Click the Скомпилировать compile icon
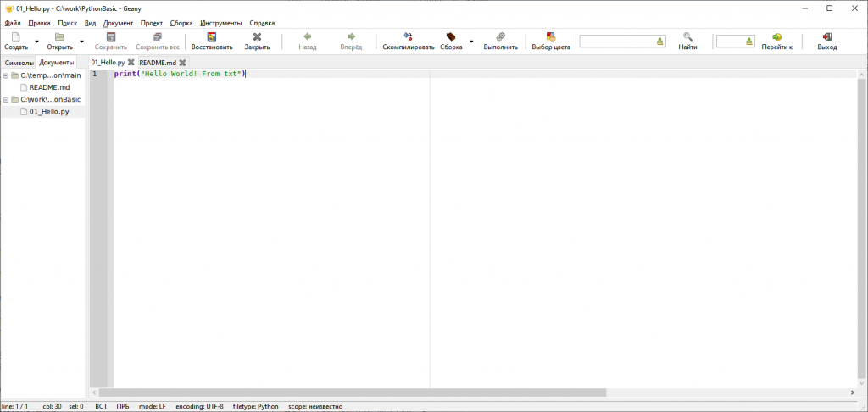Viewport: 868px width, 412px height. [x=408, y=37]
